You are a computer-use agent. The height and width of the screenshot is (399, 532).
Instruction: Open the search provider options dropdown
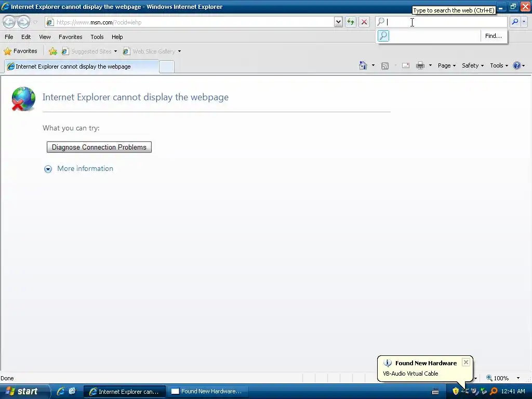524,22
